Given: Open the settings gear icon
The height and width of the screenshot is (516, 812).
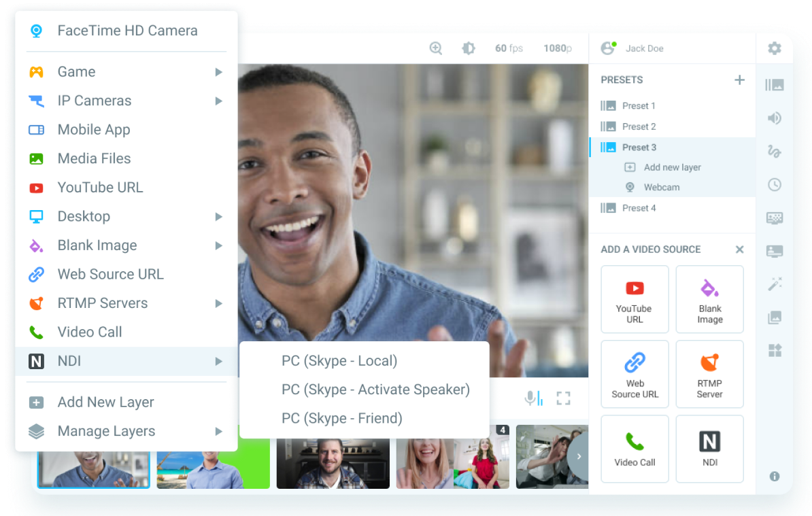Looking at the screenshot, I should pyautogui.click(x=774, y=48).
